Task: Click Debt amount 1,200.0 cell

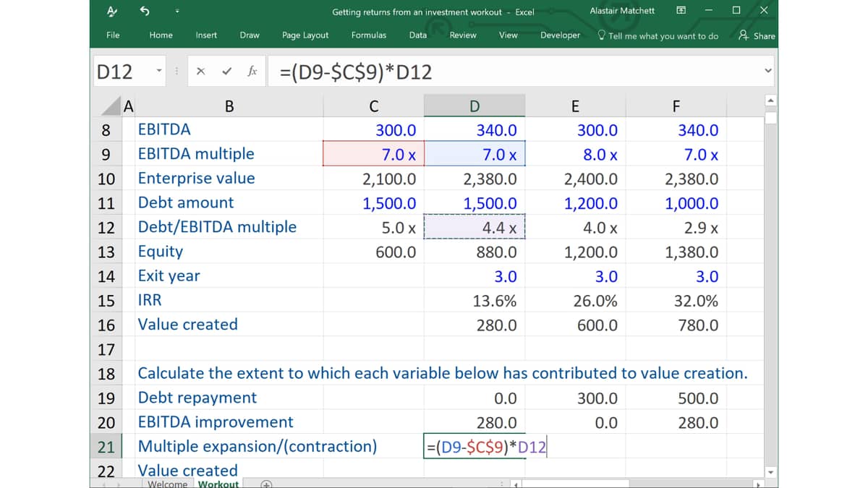Action: (x=575, y=203)
